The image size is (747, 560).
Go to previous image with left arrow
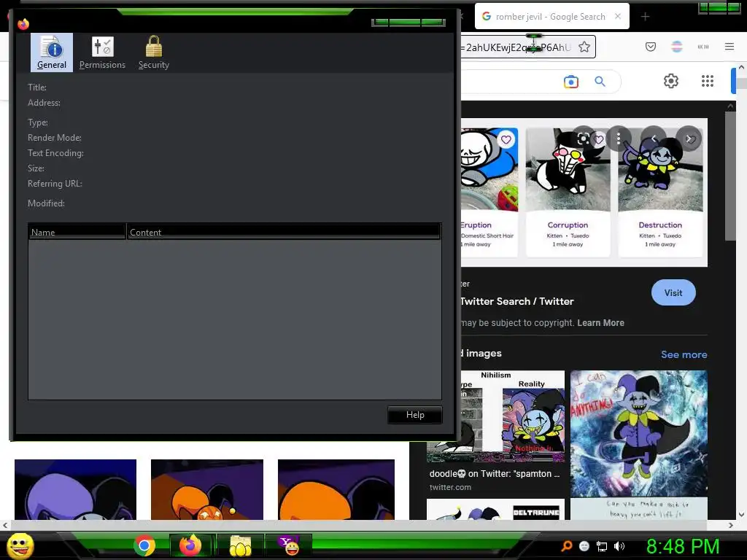654,139
